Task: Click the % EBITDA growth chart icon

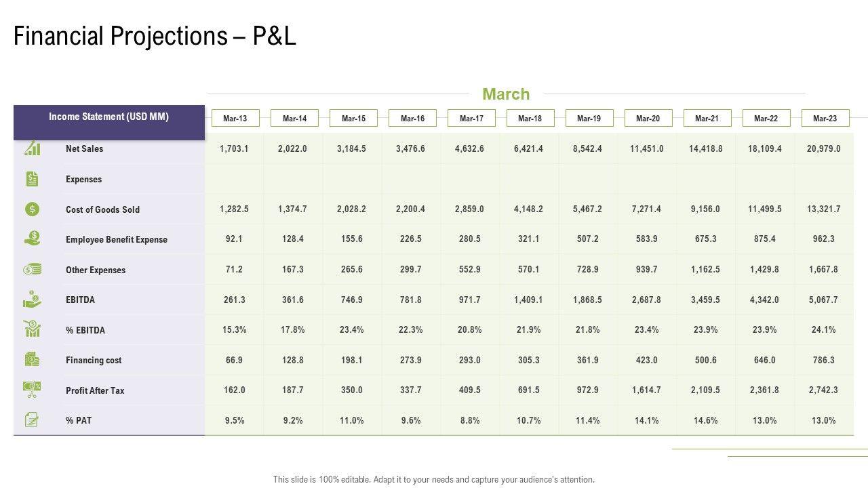Action: pyautogui.click(x=33, y=329)
